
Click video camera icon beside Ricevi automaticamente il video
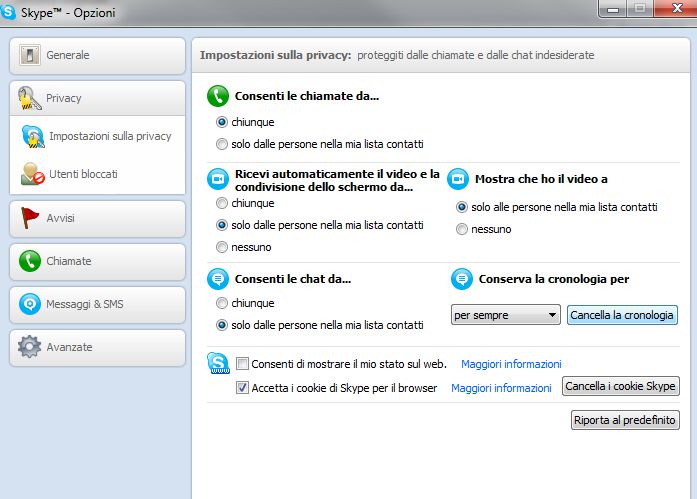pos(218,179)
